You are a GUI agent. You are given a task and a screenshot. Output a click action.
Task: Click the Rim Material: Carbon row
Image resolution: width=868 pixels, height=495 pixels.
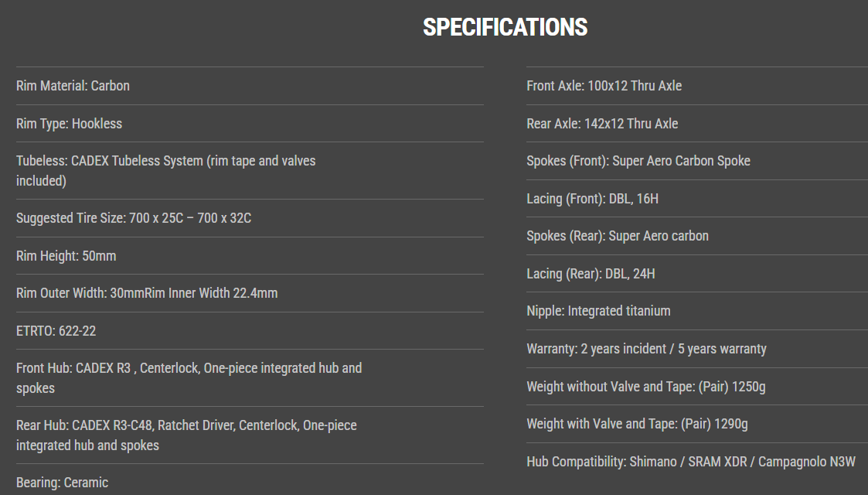pyautogui.click(x=73, y=86)
